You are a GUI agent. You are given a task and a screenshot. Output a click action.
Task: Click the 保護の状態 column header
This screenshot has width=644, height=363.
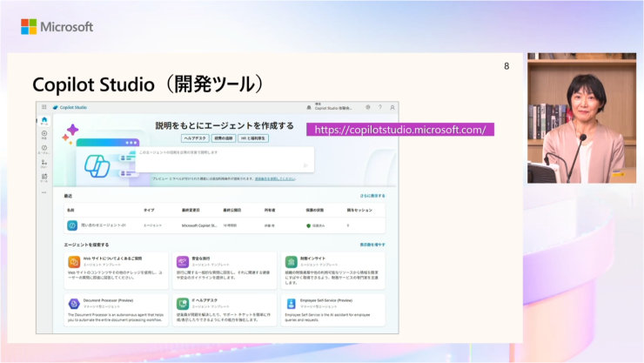315,211
